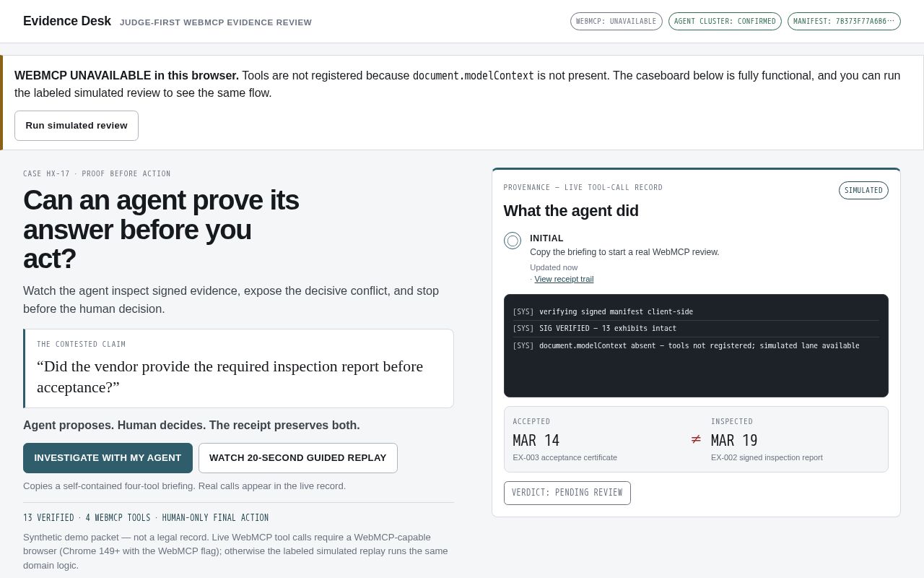
Task: Click the contested claim quote text
Action: click(x=230, y=376)
